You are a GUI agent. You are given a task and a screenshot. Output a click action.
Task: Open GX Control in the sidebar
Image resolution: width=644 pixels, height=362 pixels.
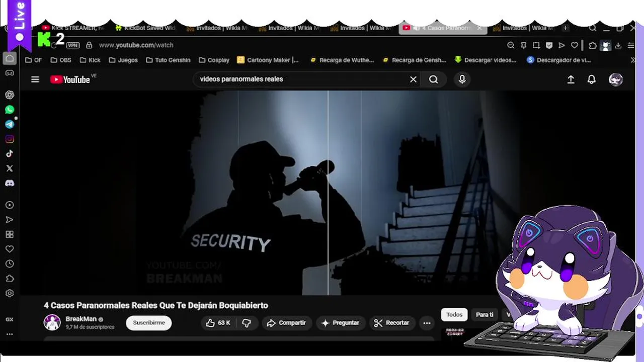10,319
